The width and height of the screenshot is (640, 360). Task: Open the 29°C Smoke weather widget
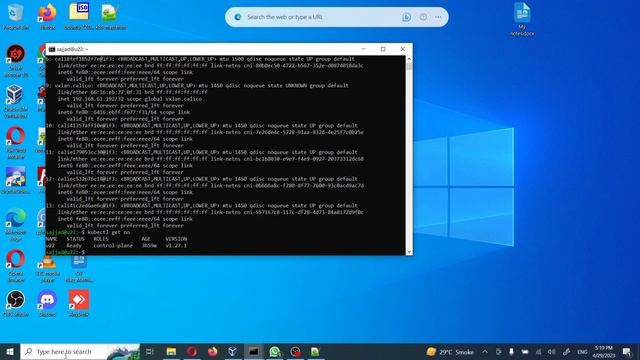(x=450, y=352)
